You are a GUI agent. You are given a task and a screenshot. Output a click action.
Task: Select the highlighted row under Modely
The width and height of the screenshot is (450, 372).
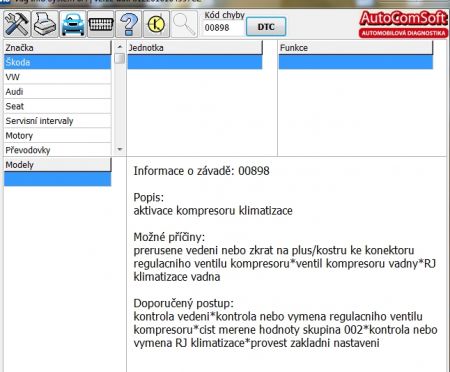57,179
